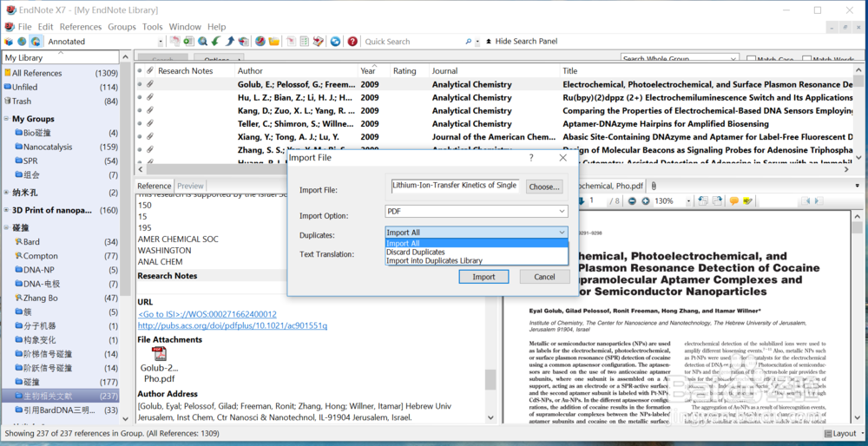868x446 pixels.
Task: Create a New Reference with toolbar icon
Action: 188,42
